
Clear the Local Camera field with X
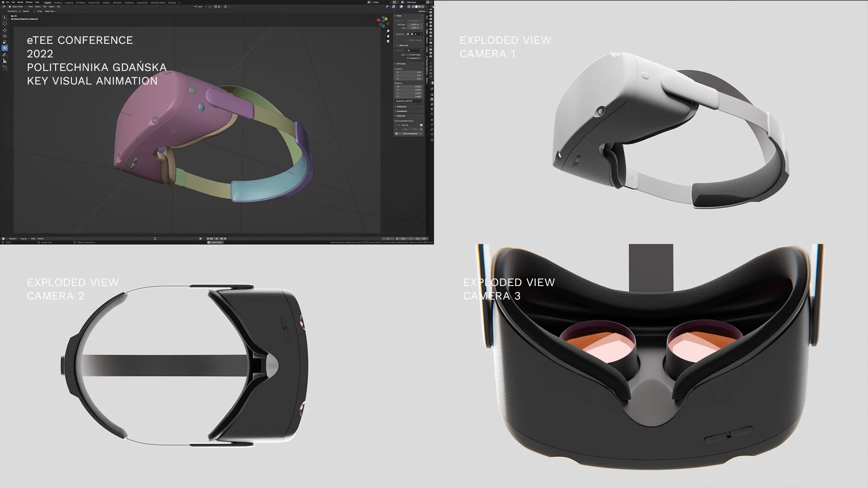(421, 34)
